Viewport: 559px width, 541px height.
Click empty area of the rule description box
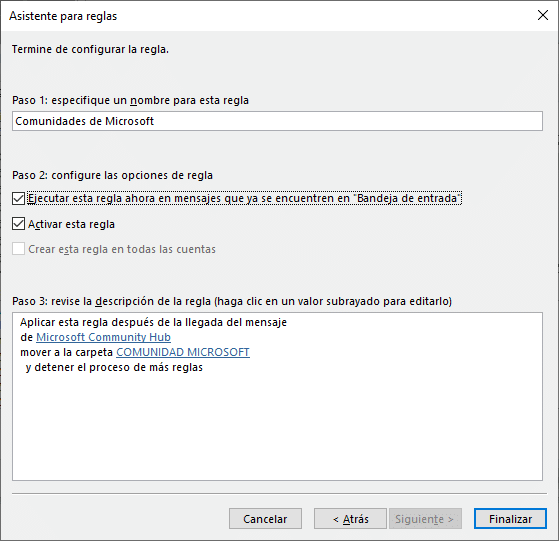click(x=277, y=428)
